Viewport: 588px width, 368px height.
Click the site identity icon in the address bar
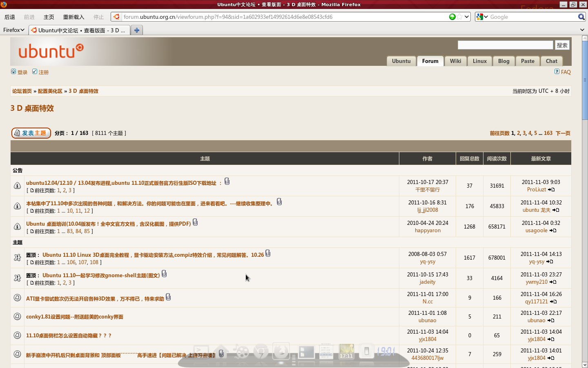[x=117, y=17]
